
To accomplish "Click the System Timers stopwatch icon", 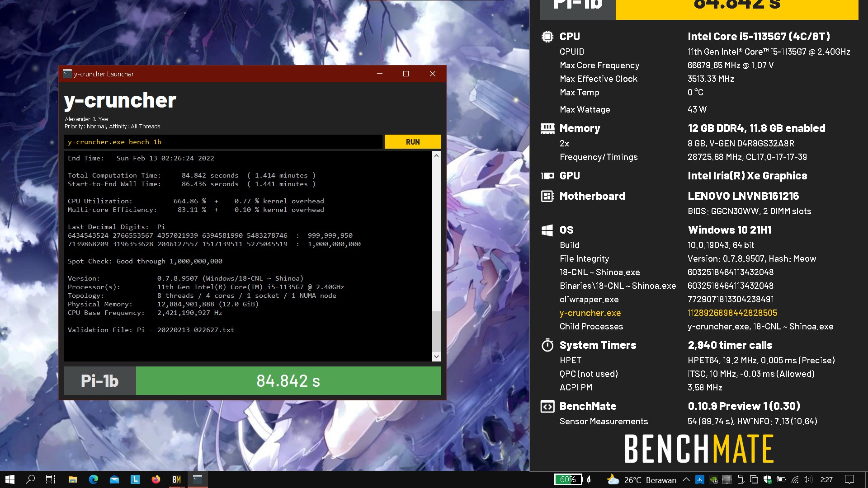I will pyautogui.click(x=547, y=345).
